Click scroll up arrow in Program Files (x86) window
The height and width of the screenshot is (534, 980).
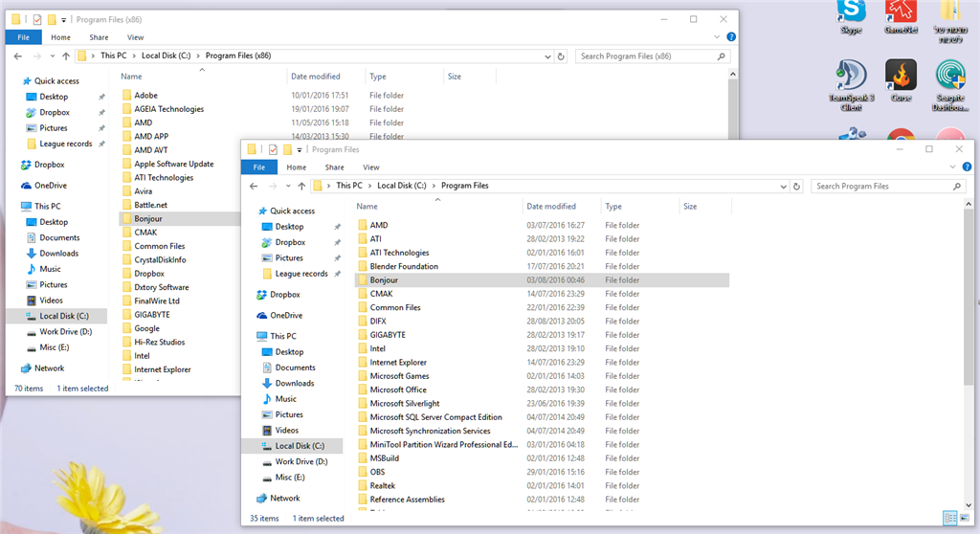732,74
